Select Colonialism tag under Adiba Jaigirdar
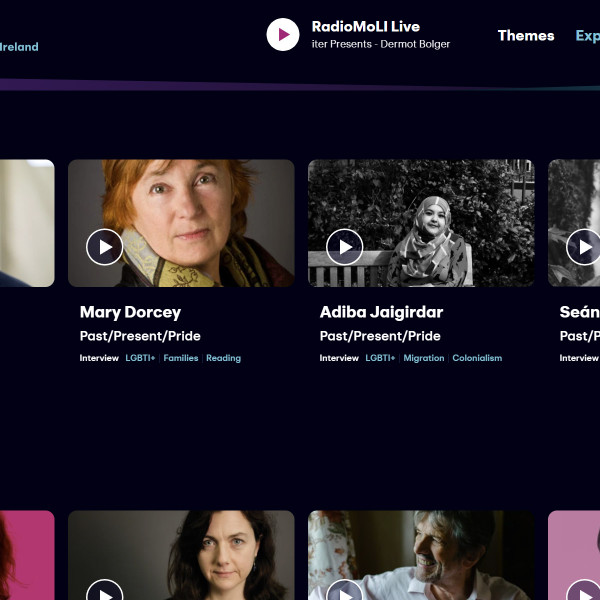Image resolution: width=600 pixels, height=600 pixels. point(477,358)
